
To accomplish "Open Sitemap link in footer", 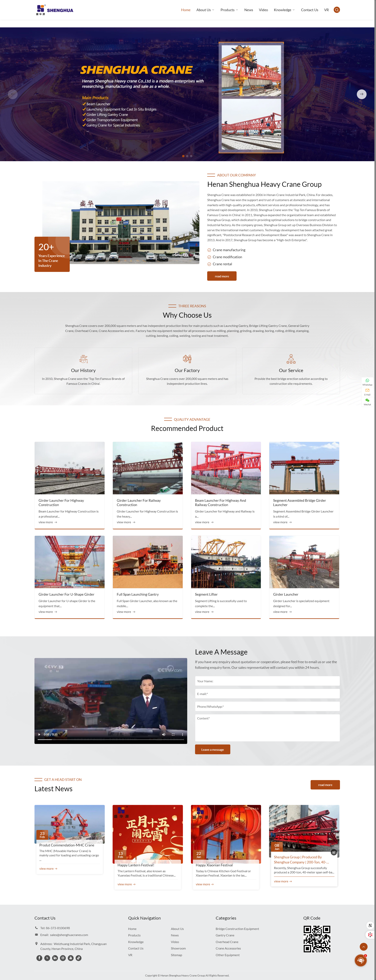I will pos(176,955).
